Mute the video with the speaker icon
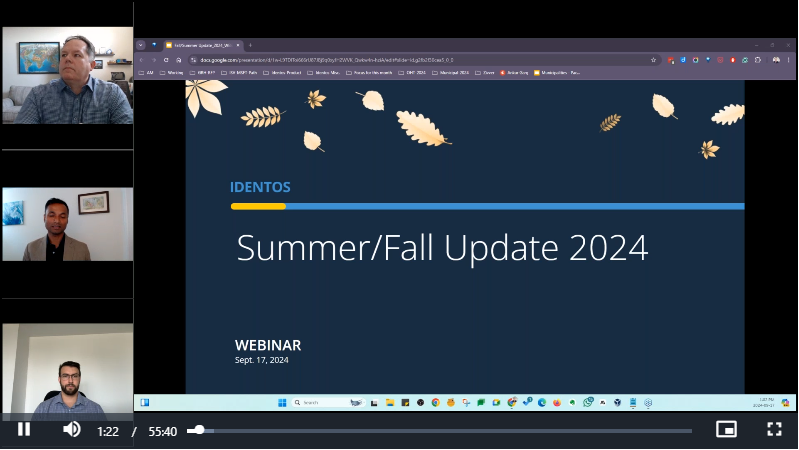 (72, 430)
